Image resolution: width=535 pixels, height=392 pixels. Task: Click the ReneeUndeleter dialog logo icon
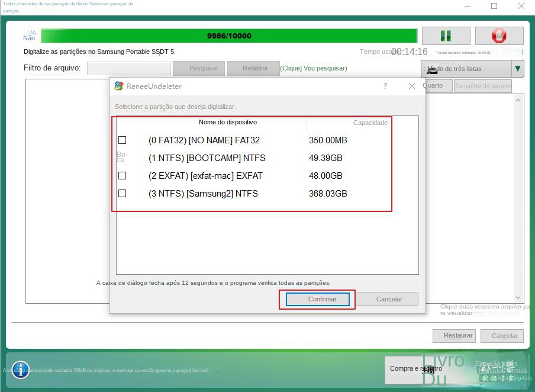(x=119, y=86)
